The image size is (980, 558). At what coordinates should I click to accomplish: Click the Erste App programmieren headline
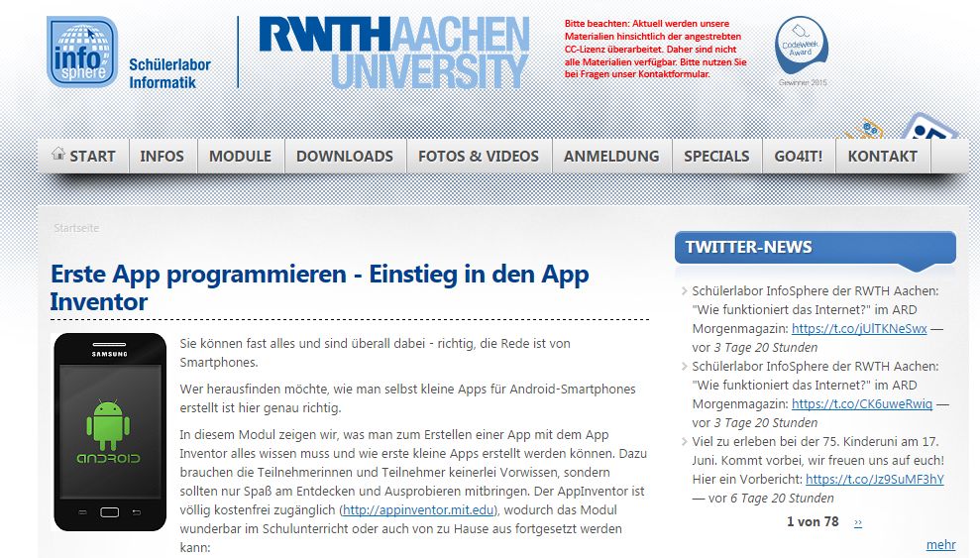pyautogui.click(x=319, y=287)
